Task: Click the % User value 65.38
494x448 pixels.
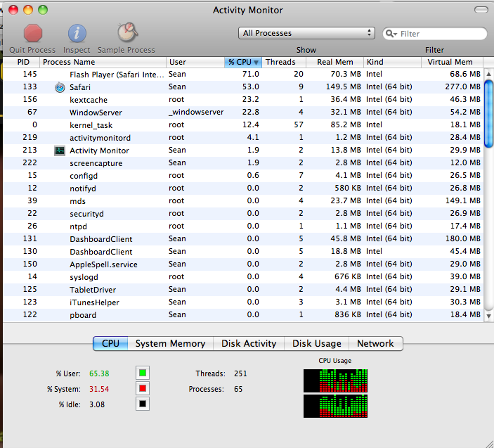Action: 99,373
